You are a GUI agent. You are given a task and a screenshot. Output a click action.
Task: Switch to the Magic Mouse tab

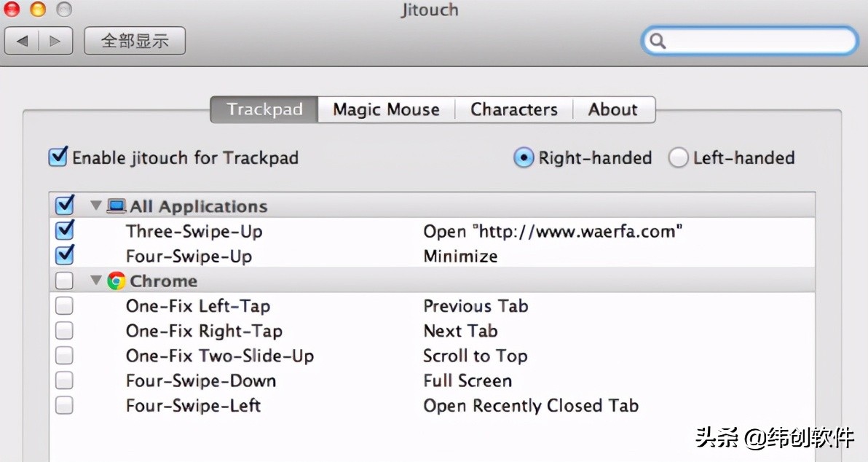point(386,110)
